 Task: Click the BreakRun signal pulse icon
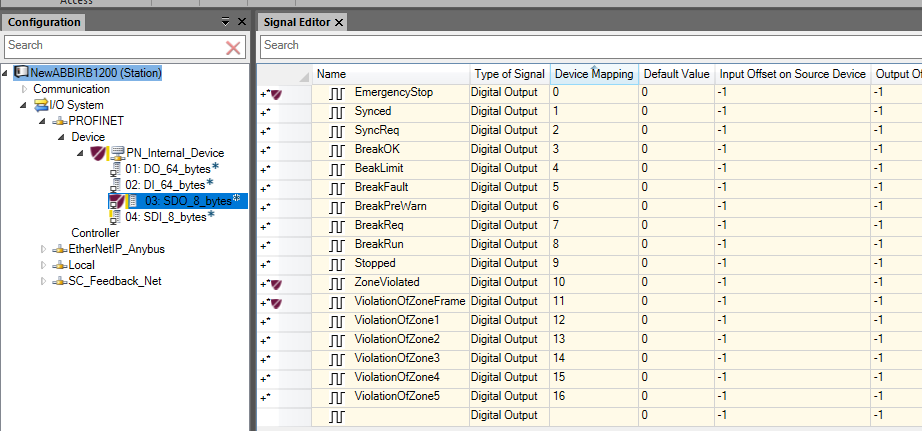click(x=336, y=245)
